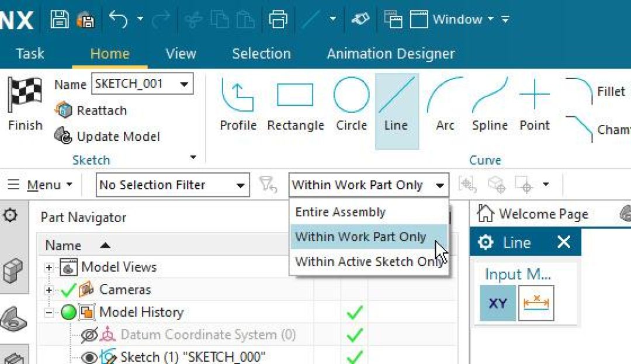Select the Spline tool

click(490, 105)
